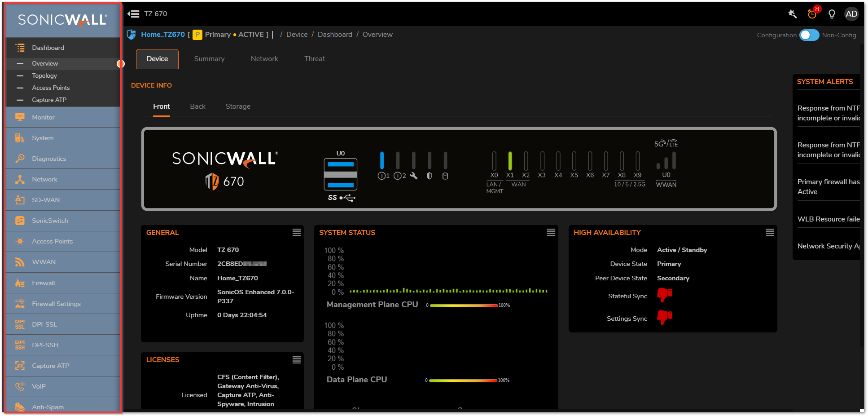Switch to the Device tab

157,59
